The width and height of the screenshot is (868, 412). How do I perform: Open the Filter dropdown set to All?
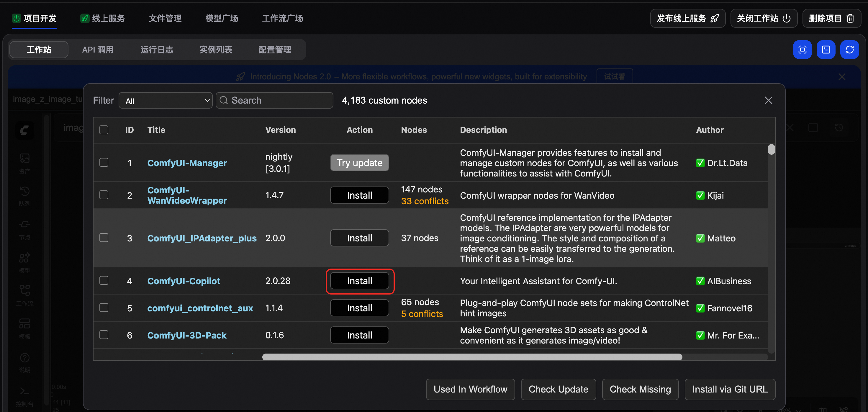point(166,100)
